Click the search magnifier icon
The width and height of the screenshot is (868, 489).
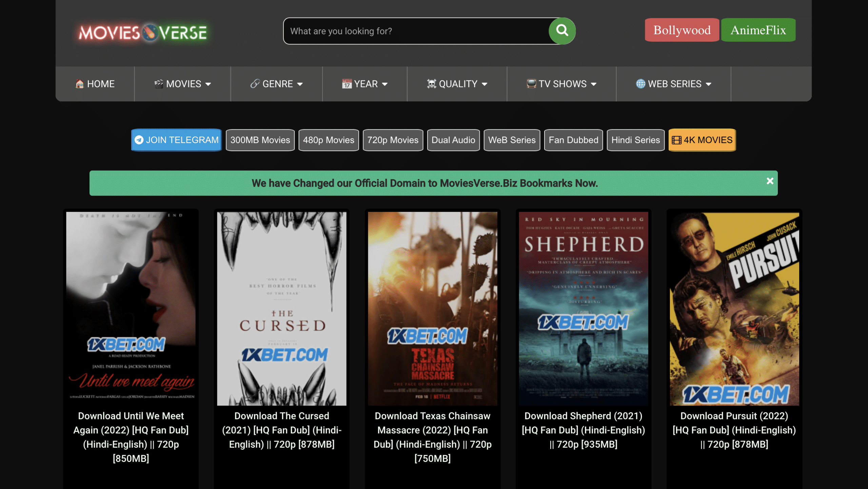pyautogui.click(x=562, y=30)
